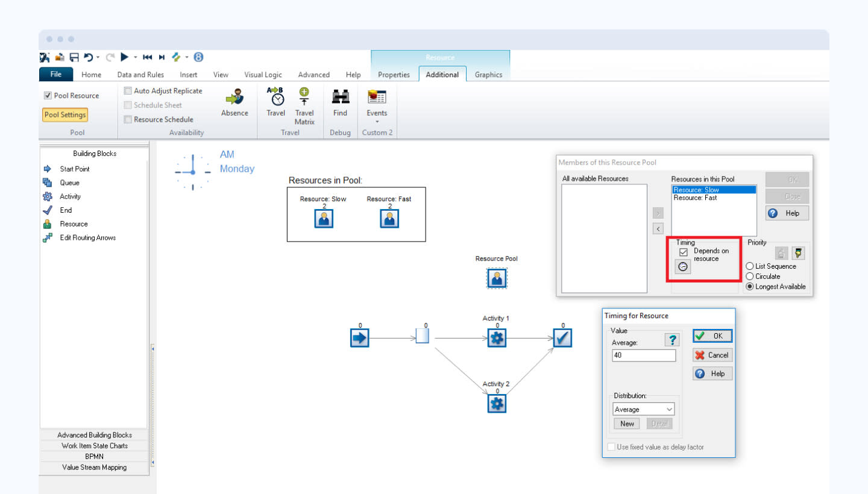Select Resource: Fast in pool list
The width and height of the screenshot is (868, 494).
pos(695,198)
